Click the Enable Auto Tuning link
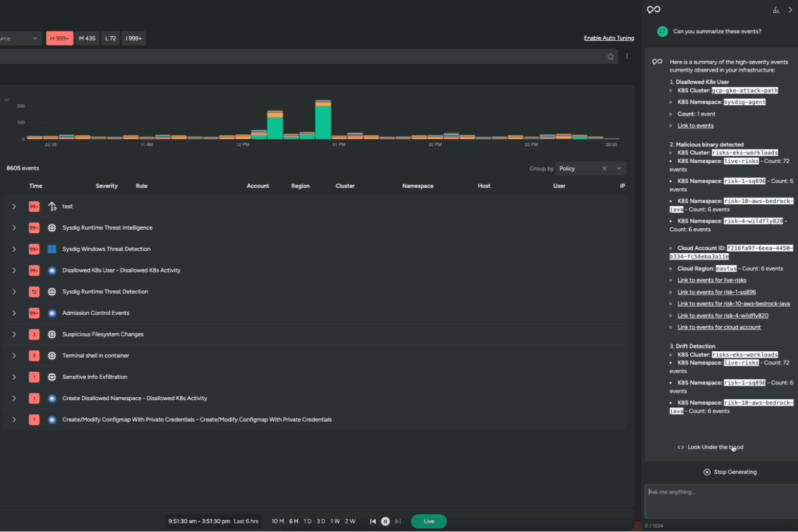 pyautogui.click(x=609, y=38)
